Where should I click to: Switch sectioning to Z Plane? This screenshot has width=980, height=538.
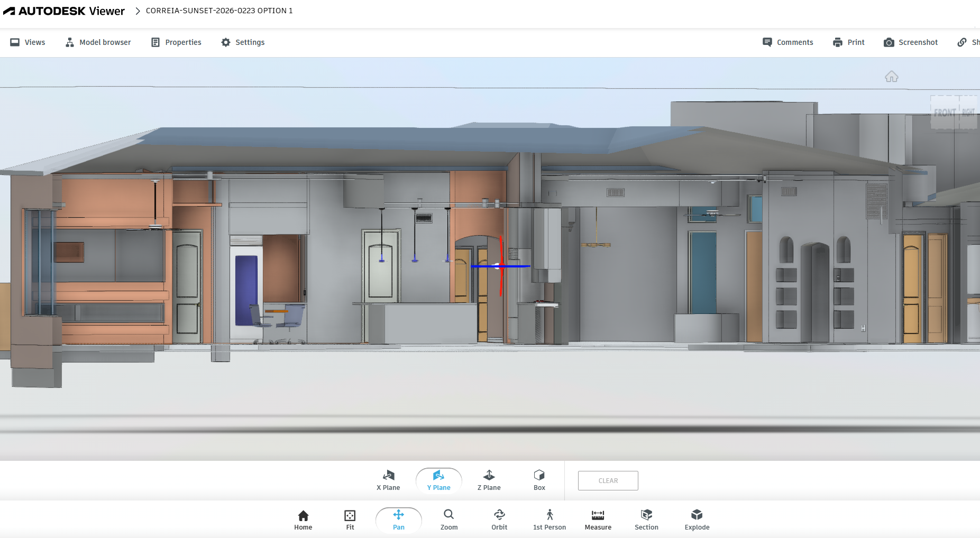tap(489, 480)
